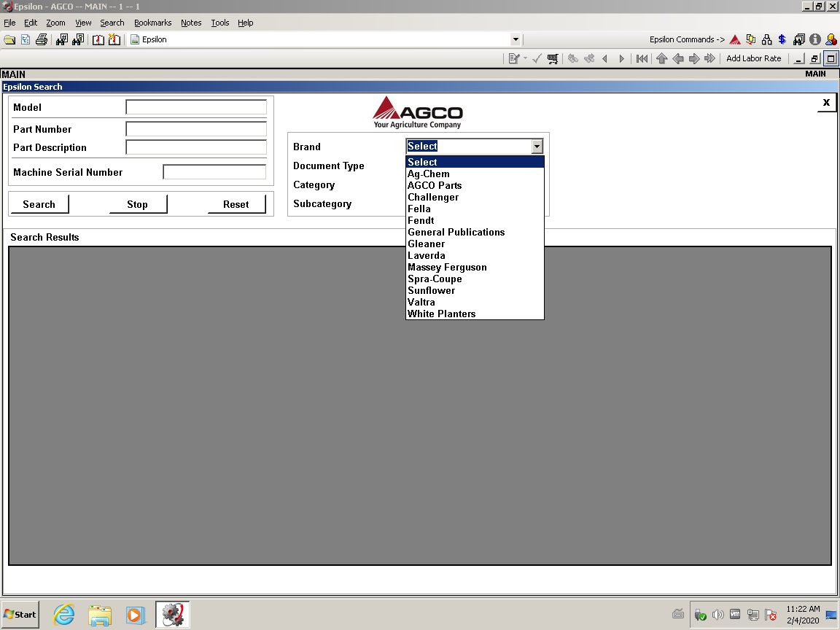Select White Planters in the Brand list
Viewport: 840px width, 630px height.
pyautogui.click(x=475, y=314)
